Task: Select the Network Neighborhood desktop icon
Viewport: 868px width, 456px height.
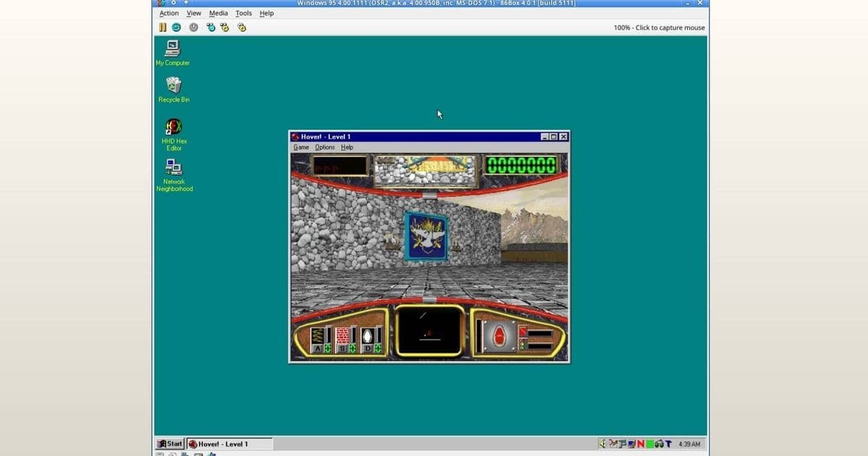Action: [x=174, y=176]
